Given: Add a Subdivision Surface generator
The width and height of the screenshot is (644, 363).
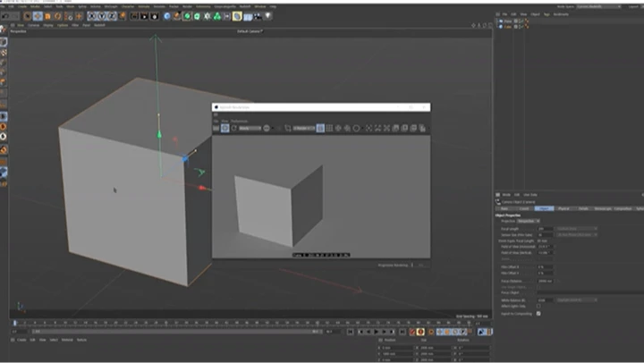Looking at the screenshot, I should (x=187, y=16).
